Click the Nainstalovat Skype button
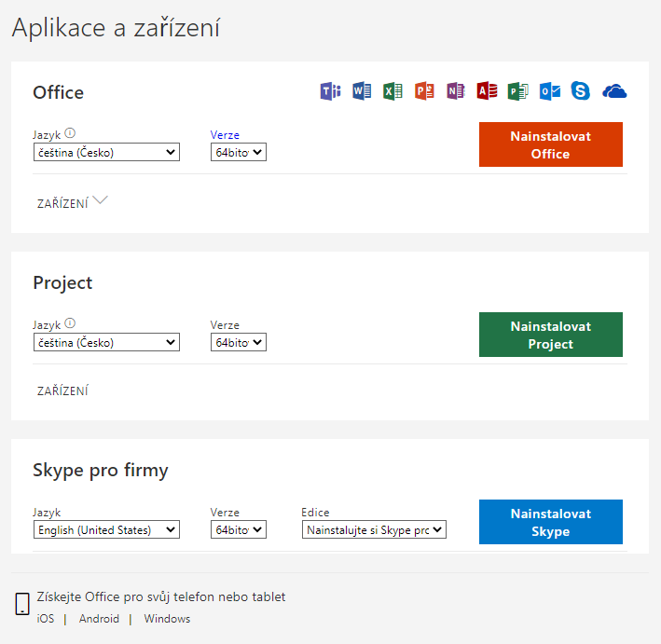The height and width of the screenshot is (644, 661). tap(551, 522)
